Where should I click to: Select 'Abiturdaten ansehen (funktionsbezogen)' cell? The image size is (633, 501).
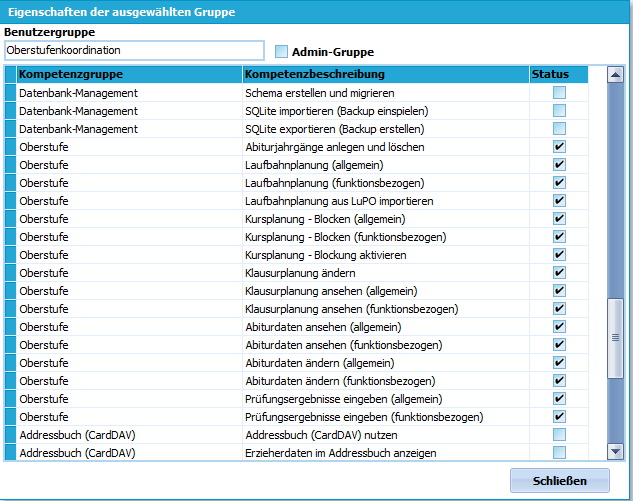pyautogui.click(x=386, y=345)
